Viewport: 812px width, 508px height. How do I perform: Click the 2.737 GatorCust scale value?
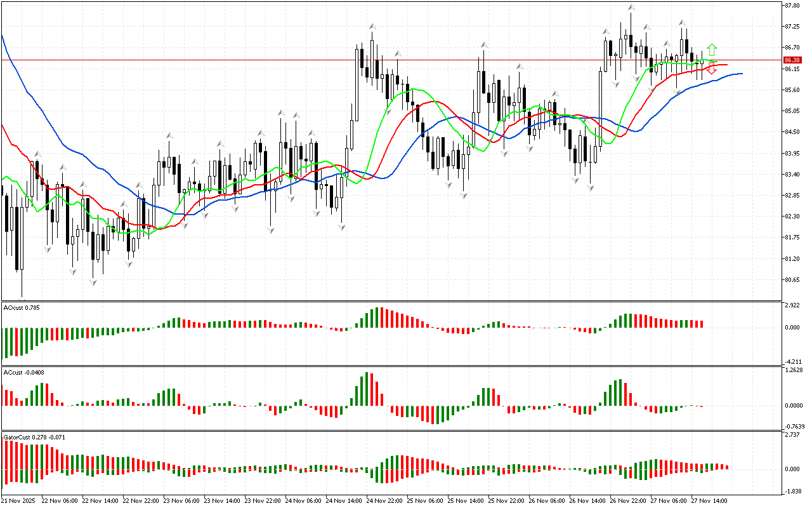(x=793, y=436)
